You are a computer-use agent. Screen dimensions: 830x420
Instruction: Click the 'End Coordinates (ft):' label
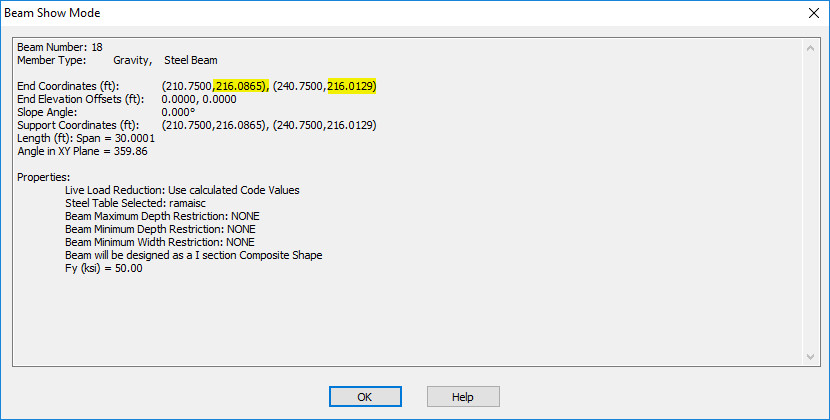point(68,86)
